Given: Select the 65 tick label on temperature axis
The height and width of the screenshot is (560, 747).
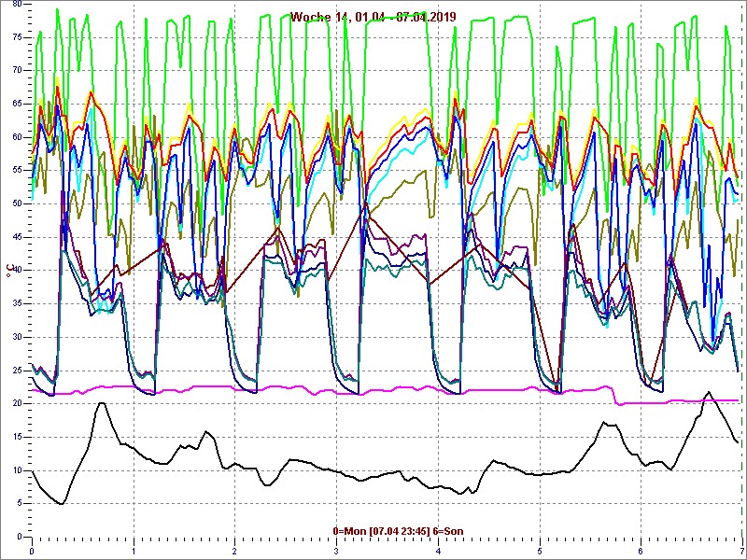Looking at the screenshot, I should pos(17,104).
